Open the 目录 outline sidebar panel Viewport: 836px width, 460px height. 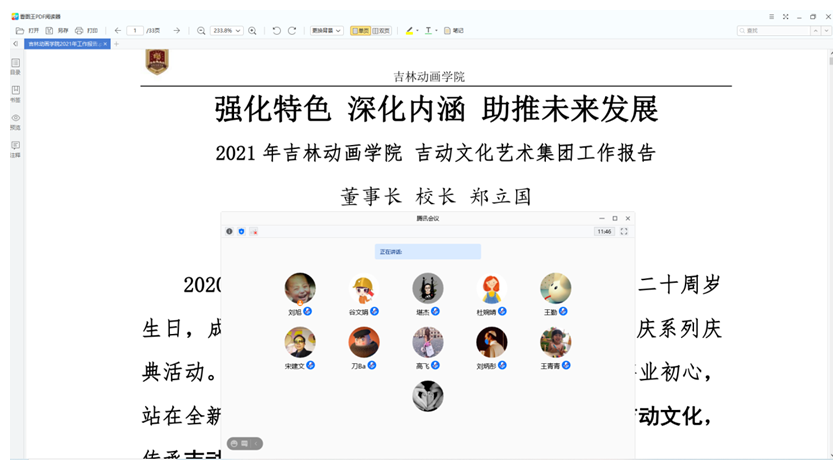pos(15,66)
